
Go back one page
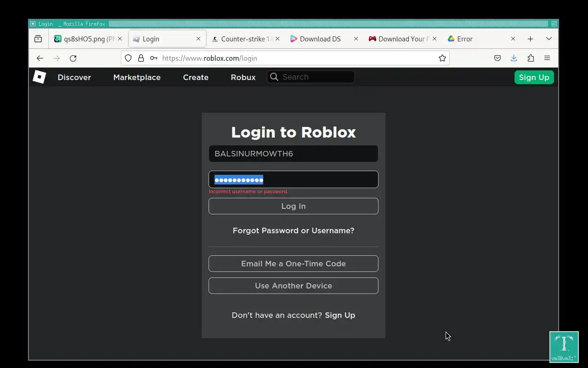tap(40, 58)
